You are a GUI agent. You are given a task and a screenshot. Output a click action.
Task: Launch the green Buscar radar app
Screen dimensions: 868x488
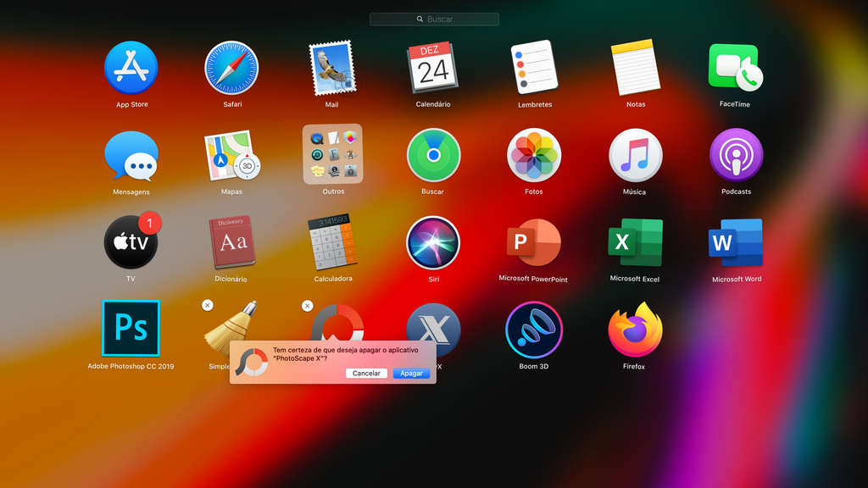(x=433, y=156)
